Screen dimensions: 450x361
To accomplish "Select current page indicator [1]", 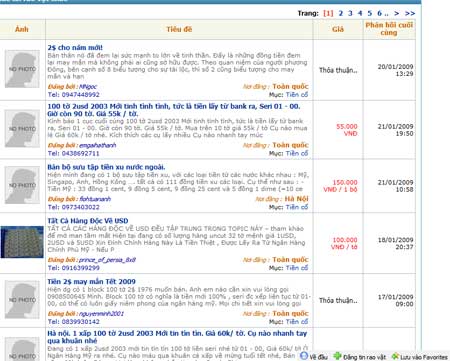I will pos(328,13).
